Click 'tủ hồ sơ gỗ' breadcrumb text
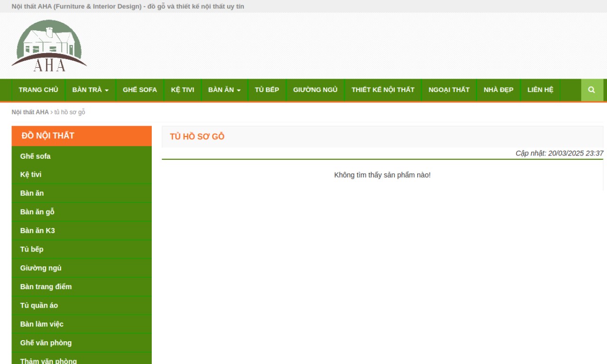Viewport: 607px width, 364px height. point(70,112)
